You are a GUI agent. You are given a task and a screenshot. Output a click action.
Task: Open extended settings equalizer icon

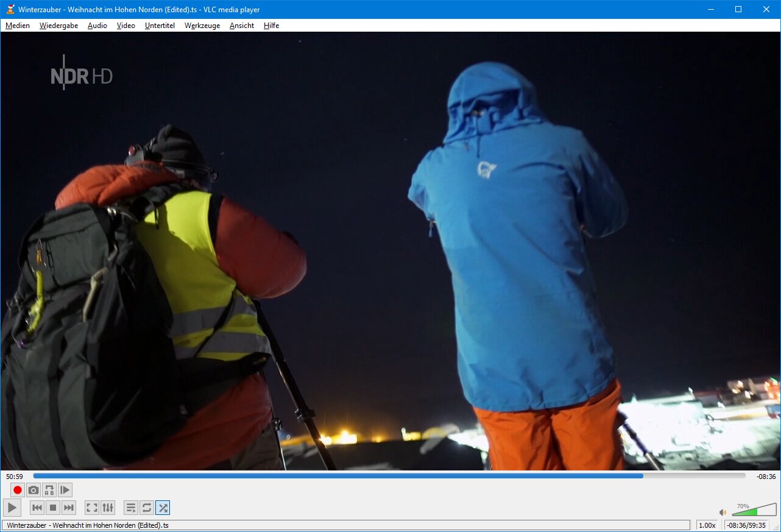coord(108,508)
